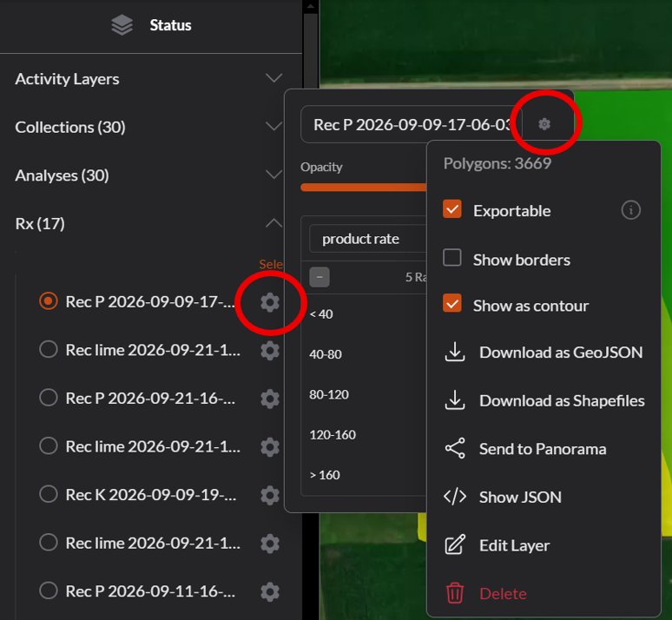672x620 pixels.
Task: Click the GeoJSON download arrow icon
Action: pos(455,352)
